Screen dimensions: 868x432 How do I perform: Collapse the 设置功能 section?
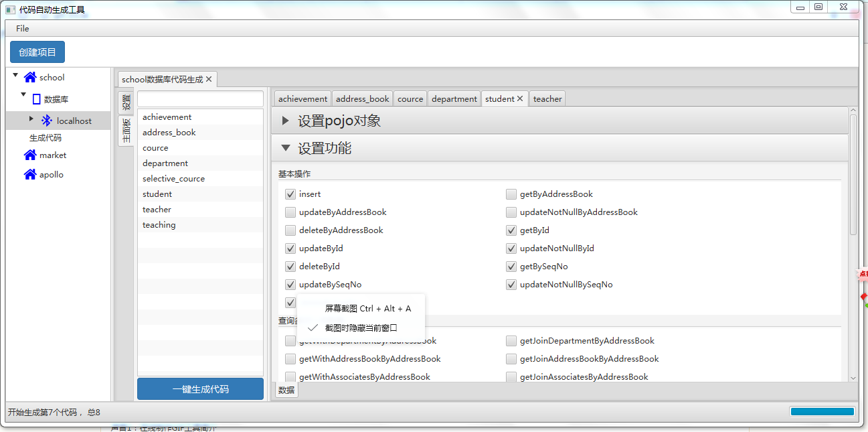tap(286, 148)
